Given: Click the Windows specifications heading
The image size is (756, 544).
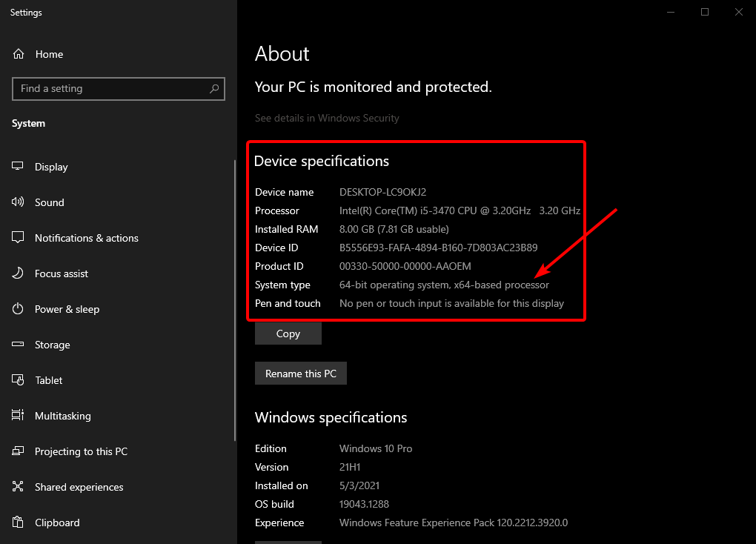Looking at the screenshot, I should click(x=331, y=418).
